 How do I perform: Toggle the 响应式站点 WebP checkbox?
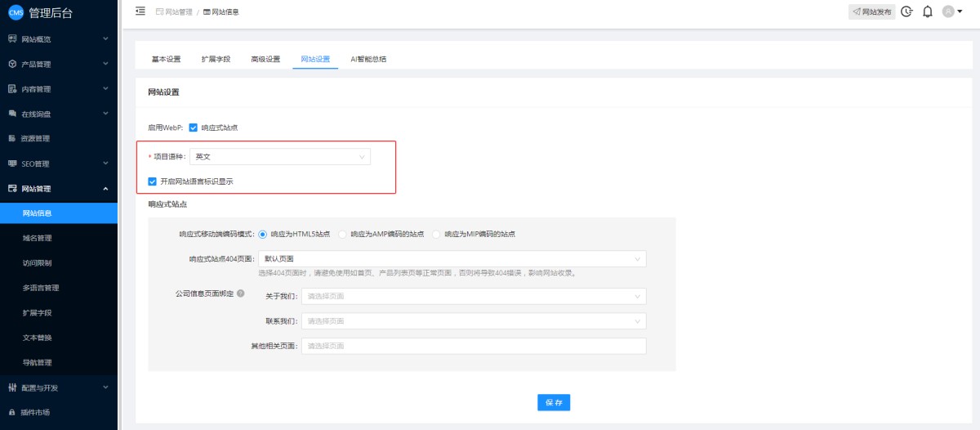click(193, 128)
